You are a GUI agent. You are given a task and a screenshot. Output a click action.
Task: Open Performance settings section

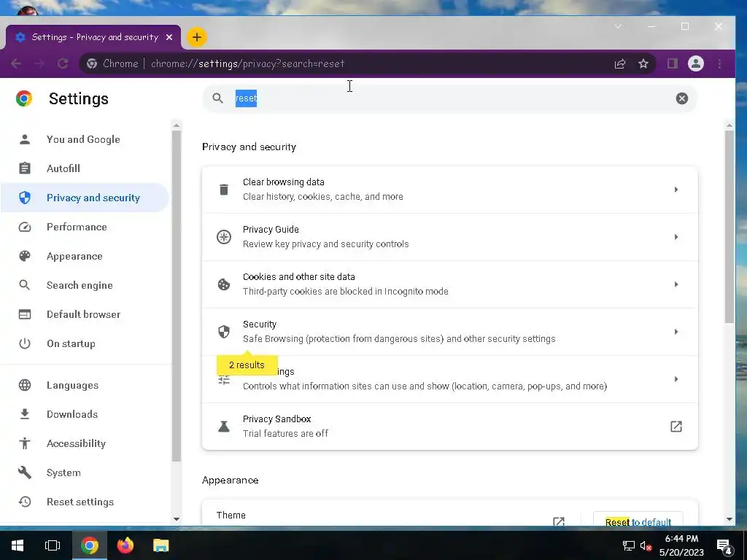point(85,227)
